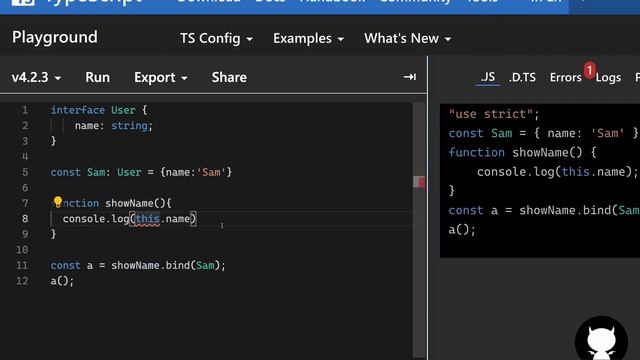Open the v4.2.3 version selector
This screenshot has width=640, height=360.
[36, 77]
